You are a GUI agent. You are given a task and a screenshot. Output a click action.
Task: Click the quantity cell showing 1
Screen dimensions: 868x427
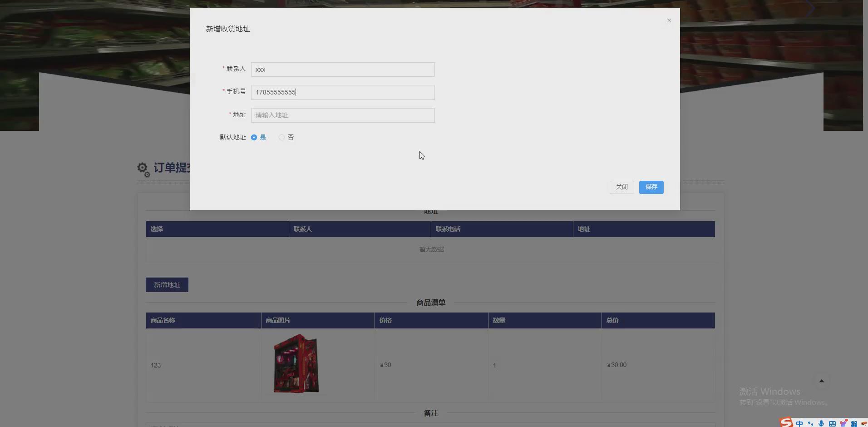click(x=545, y=365)
